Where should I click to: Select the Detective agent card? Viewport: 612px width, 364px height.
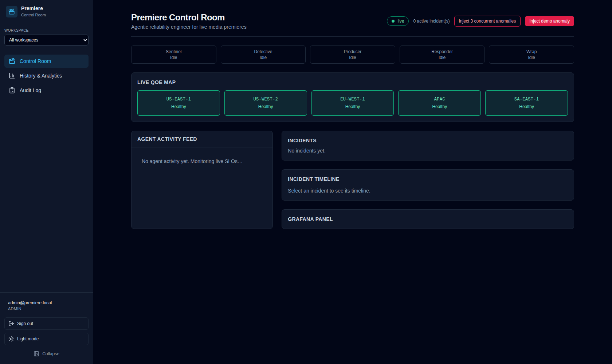point(263,55)
